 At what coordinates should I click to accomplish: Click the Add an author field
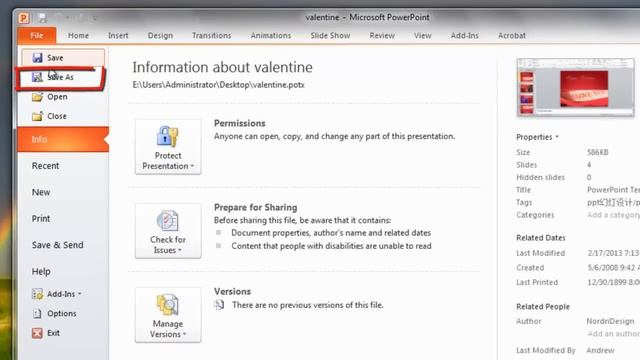613,334
